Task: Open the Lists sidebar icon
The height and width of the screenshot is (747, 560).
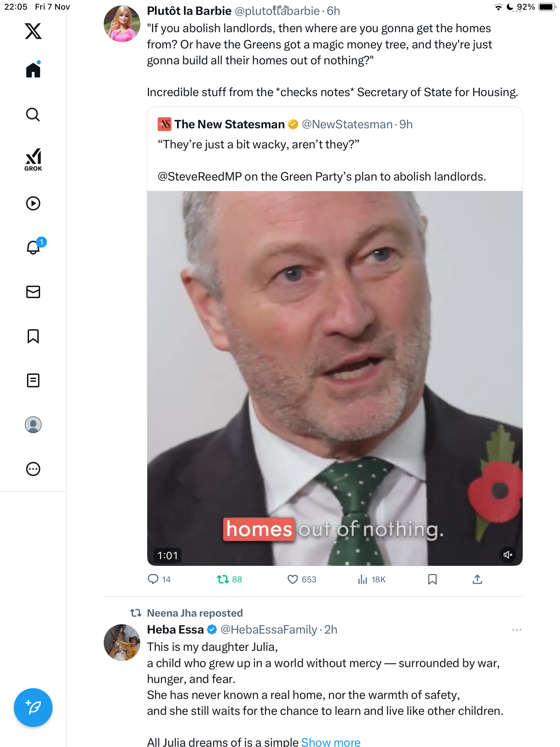Action: (33, 380)
